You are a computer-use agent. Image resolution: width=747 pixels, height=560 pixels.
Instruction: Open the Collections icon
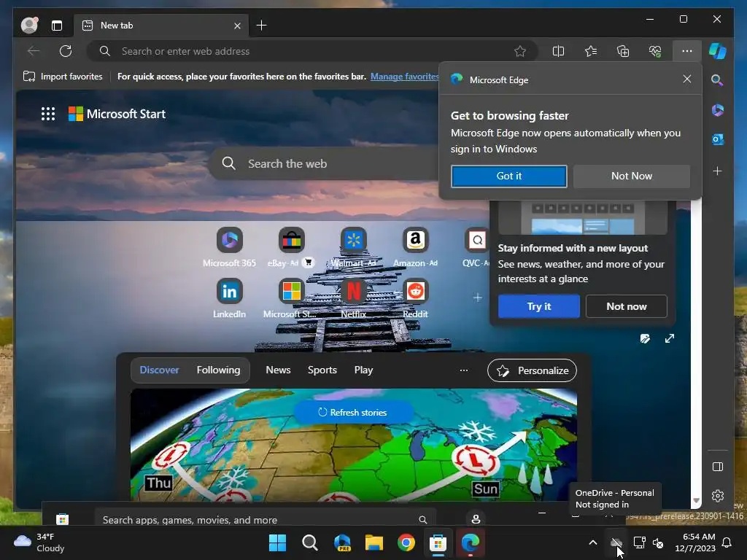click(623, 51)
